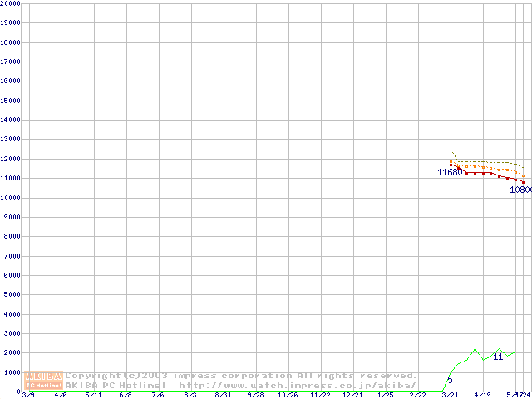
Task: Click the green line label 11
Action: (498, 357)
